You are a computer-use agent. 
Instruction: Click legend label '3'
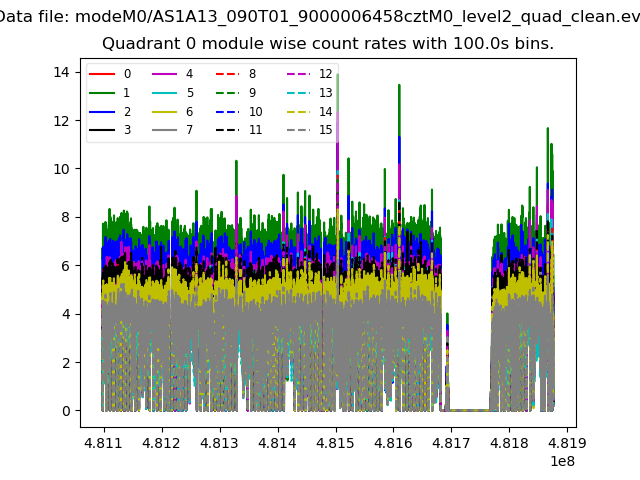tap(127, 130)
